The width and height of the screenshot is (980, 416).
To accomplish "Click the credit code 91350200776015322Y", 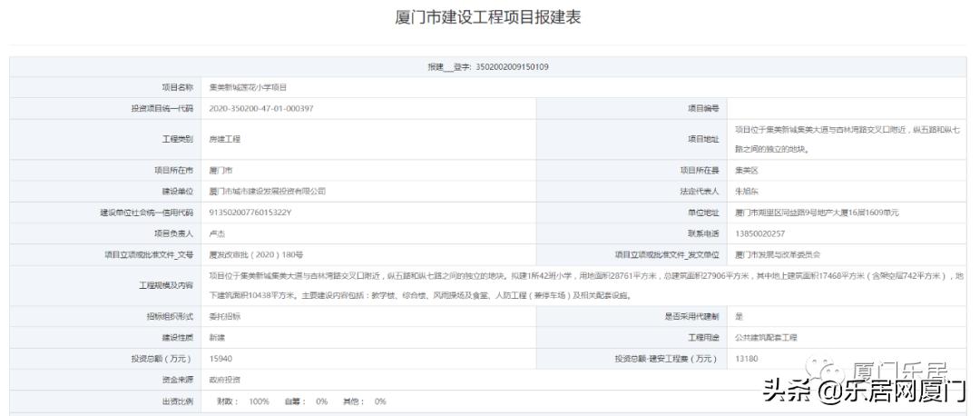I will tap(250, 213).
